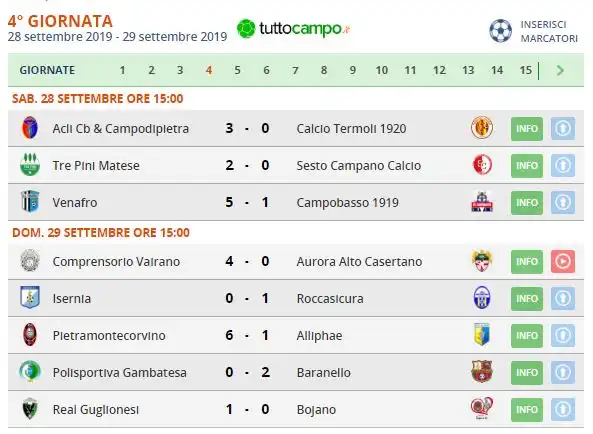Click the Roccasicura team crest

[482, 298]
